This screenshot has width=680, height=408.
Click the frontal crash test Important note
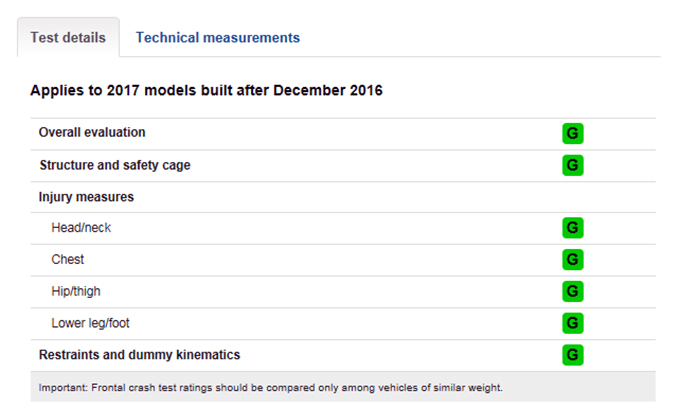(x=271, y=388)
